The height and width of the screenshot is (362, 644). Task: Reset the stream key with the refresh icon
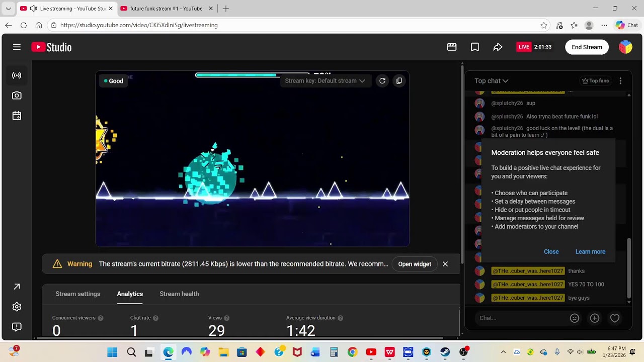click(382, 80)
